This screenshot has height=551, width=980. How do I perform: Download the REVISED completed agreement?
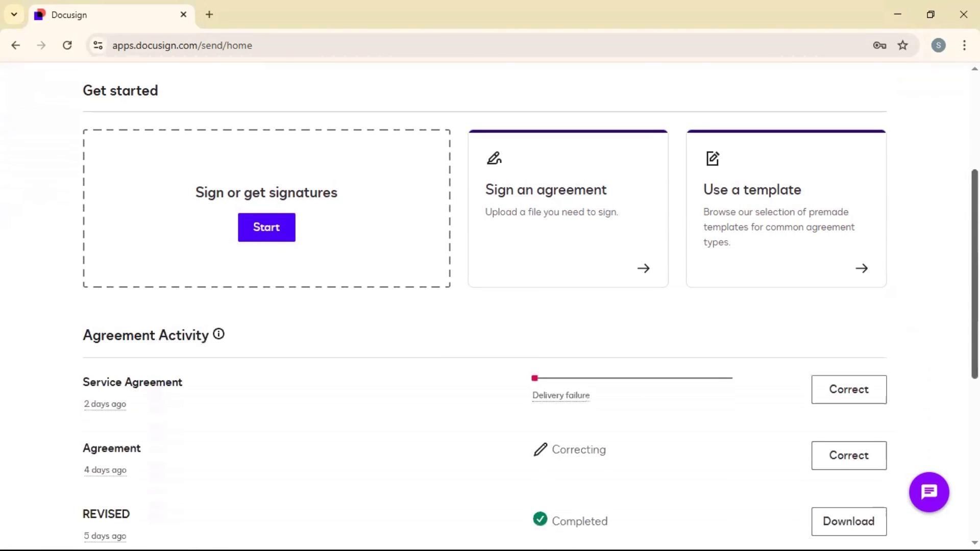point(848,521)
